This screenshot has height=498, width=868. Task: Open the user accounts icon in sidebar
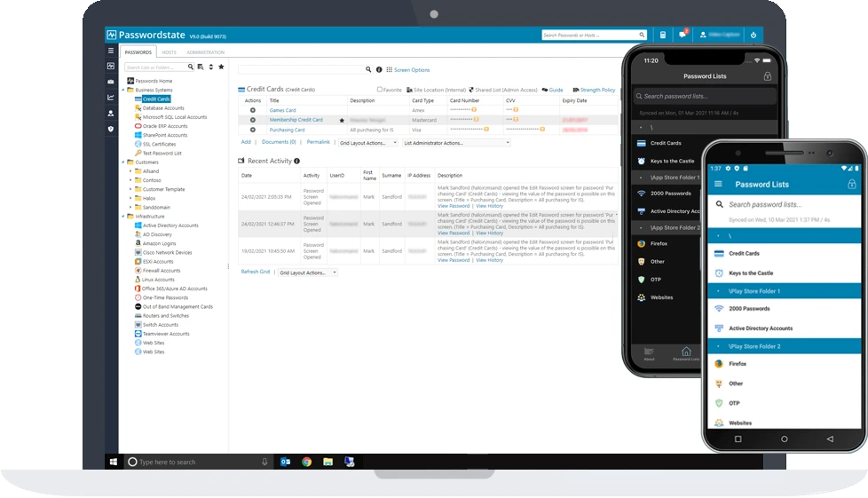tap(111, 113)
